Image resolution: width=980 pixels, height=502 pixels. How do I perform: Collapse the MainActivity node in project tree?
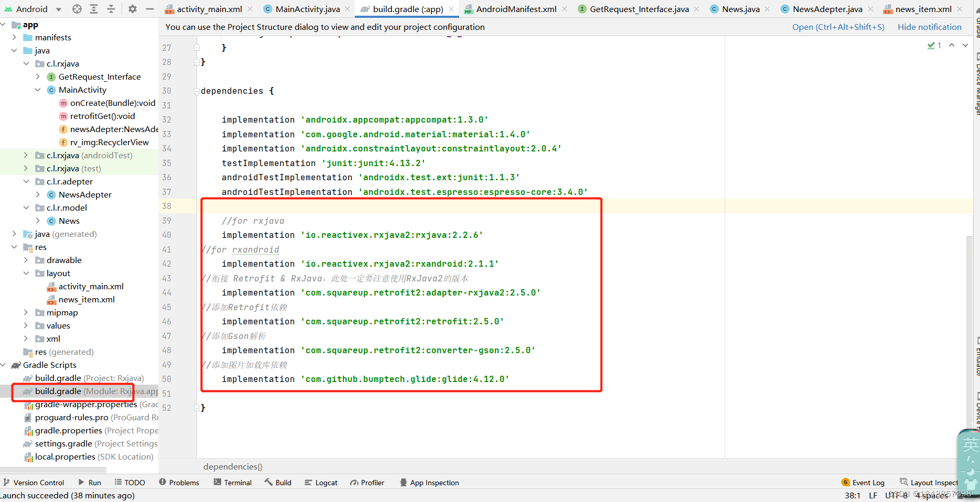click(37, 90)
